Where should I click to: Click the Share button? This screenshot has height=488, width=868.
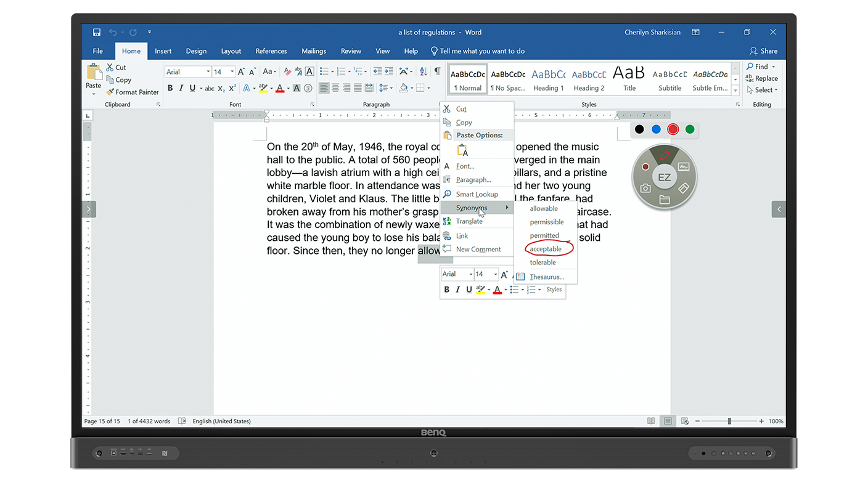(763, 51)
